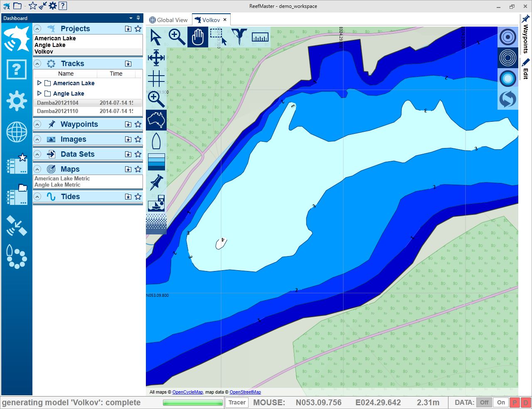The width and height of the screenshot is (532, 409).
Task: Expand the American Lake tracks folder
Action: [x=39, y=83]
